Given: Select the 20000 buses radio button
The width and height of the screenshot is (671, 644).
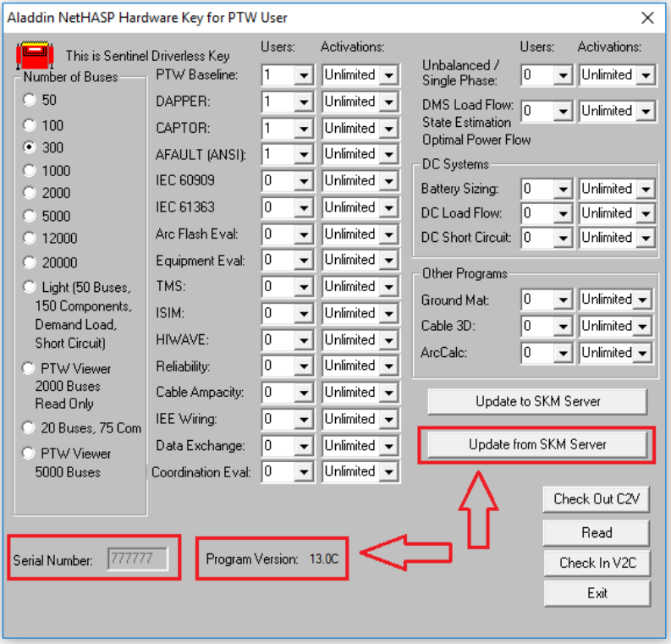Looking at the screenshot, I should tap(30, 262).
